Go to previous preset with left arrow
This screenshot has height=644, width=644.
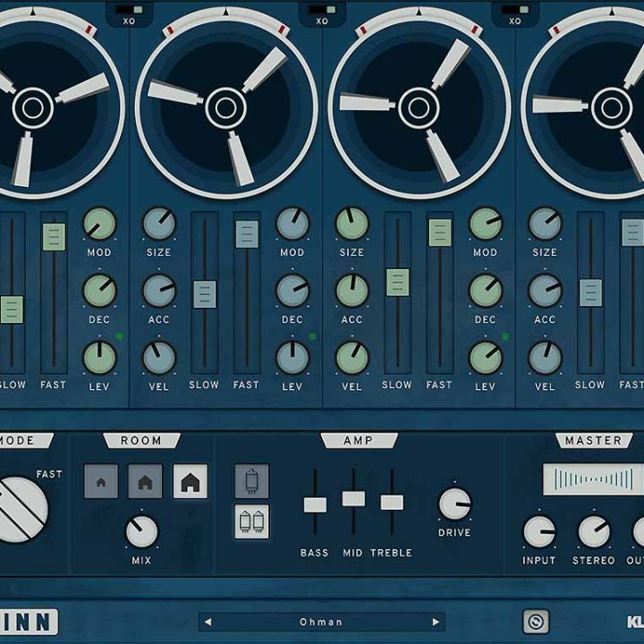point(208,622)
